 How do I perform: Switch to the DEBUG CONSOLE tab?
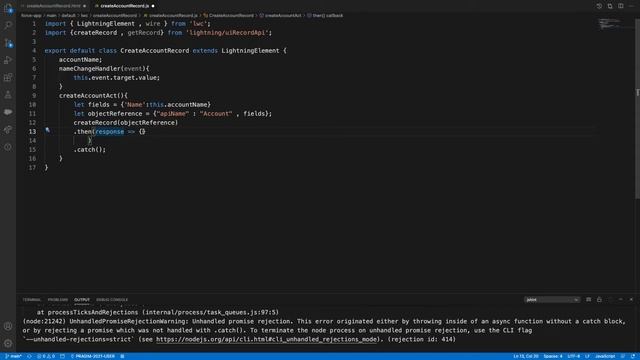(112, 300)
